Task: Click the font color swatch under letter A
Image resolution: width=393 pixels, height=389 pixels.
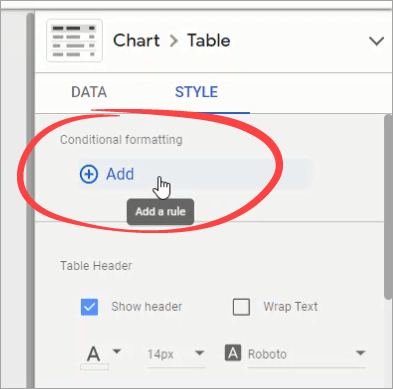Action: coord(94,367)
